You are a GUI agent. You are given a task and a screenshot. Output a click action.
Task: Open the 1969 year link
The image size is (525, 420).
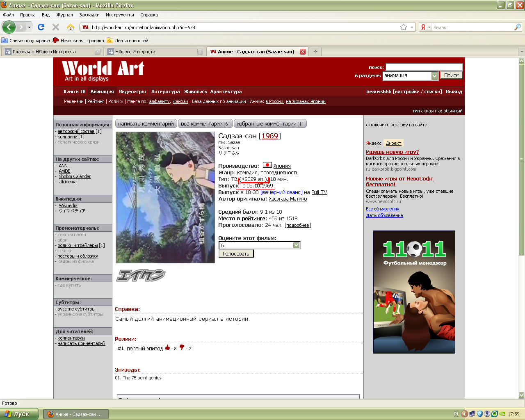[x=270, y=136]
